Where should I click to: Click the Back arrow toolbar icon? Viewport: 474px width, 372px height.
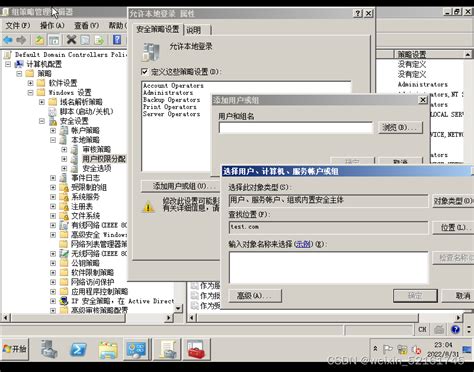[8, 40]
